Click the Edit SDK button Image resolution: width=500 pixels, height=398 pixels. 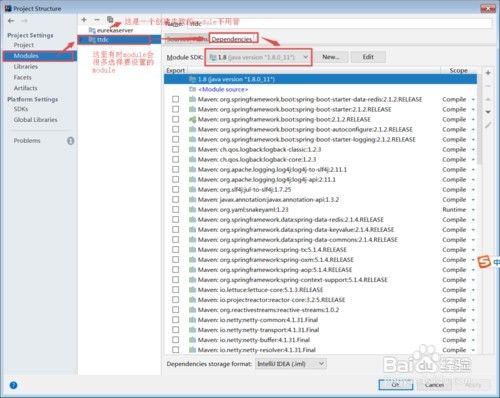pyautogui.click(x=368, y=57)
